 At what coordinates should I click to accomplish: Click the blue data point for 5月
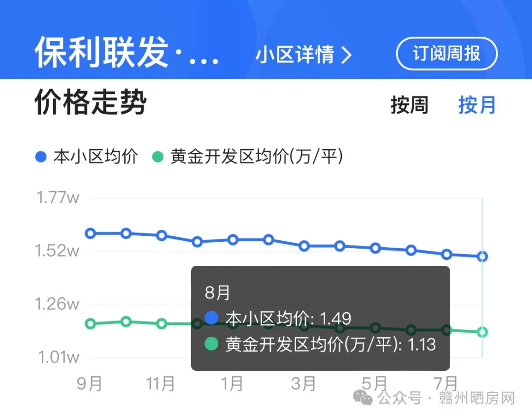375,248
